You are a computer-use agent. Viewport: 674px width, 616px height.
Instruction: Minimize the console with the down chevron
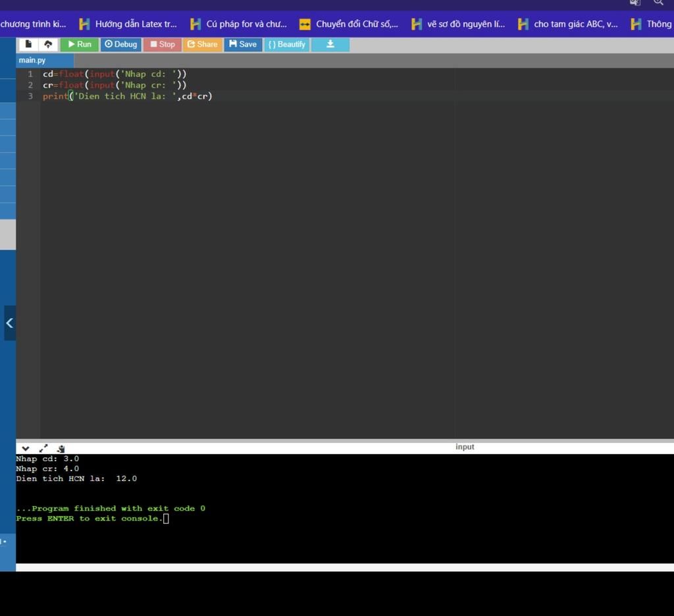(x=26, y=448)
